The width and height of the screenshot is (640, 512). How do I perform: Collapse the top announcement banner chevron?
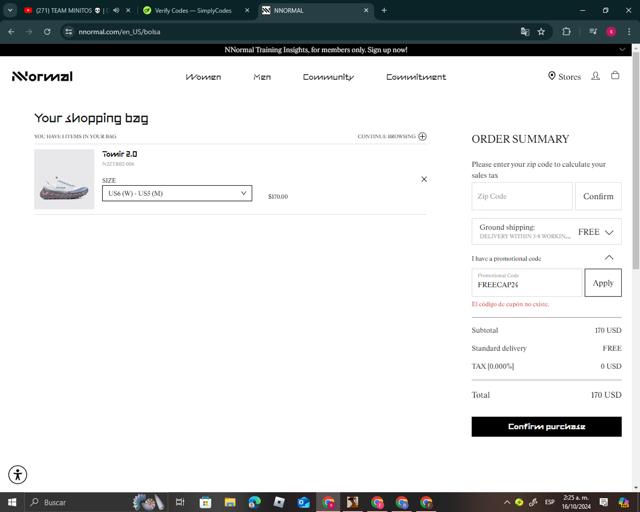(622, 50)
